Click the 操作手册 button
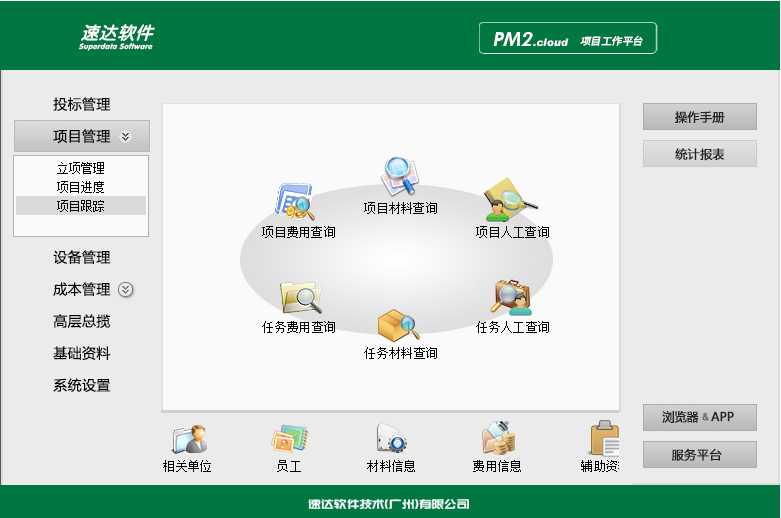Image resolution: width=781 pixels, height=518 pixels. click(700, 117)
